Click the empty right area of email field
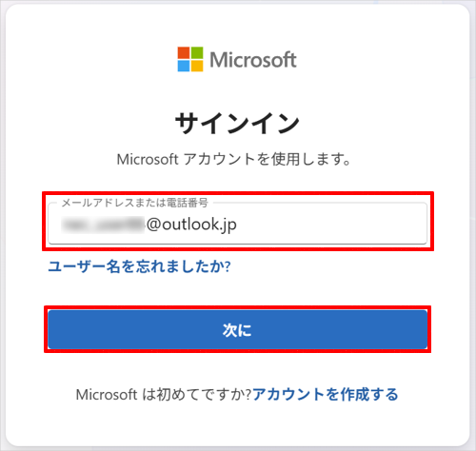 331,225
